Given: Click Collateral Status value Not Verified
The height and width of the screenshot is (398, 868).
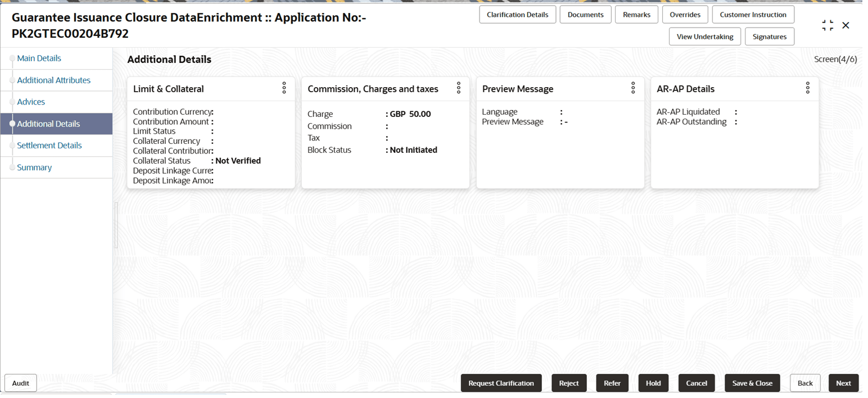Looking at the screenshot, I should pos(238,161).
